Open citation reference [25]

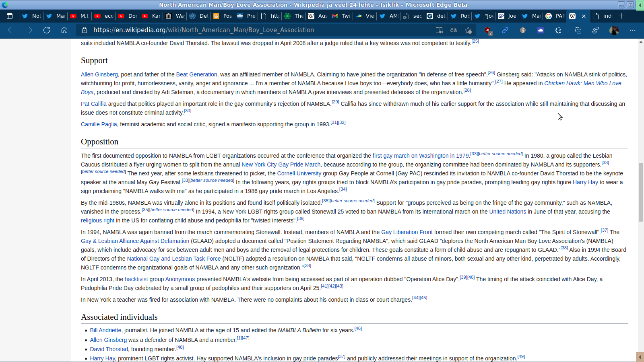click(x=475, y=41)
